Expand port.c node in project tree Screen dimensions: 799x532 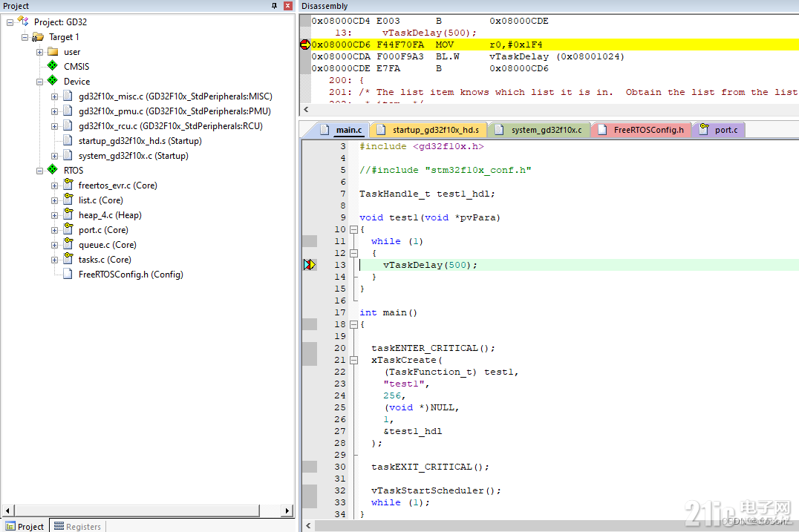tap(54, 230)
